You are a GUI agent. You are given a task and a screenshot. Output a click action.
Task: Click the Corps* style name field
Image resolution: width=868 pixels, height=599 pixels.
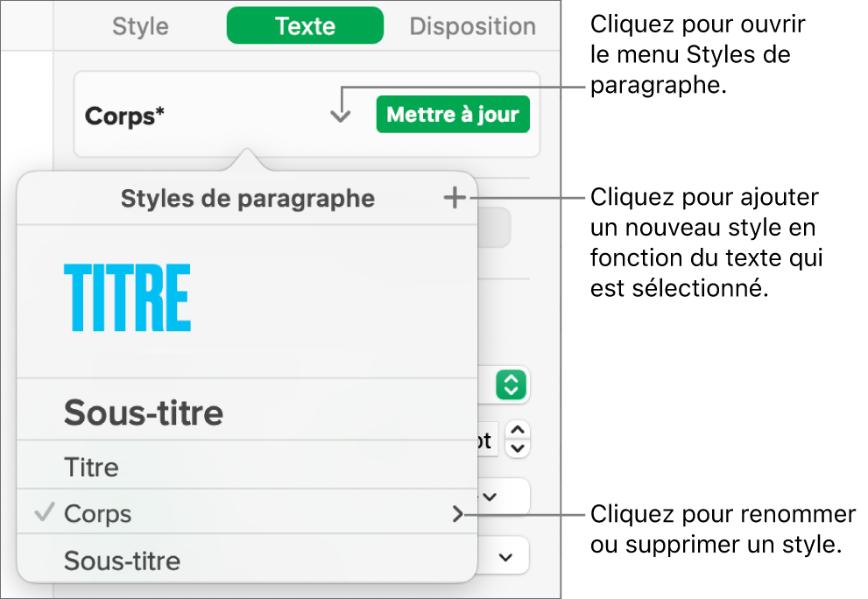124,116
